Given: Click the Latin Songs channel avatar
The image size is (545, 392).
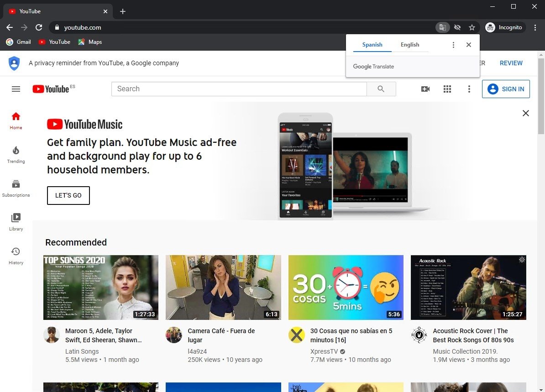Looking at the screenshot, I should click(52, 335).
